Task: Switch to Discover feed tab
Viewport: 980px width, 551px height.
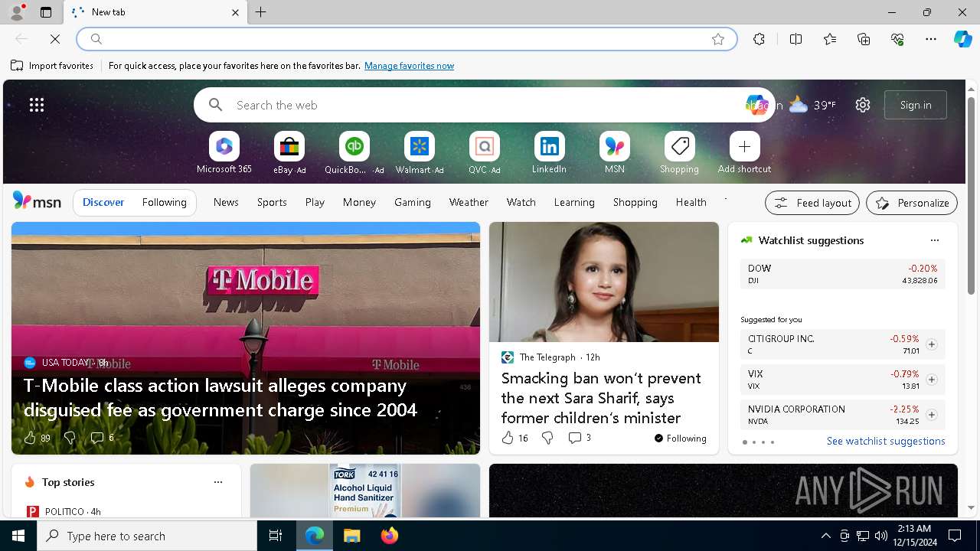Action: 103,202
